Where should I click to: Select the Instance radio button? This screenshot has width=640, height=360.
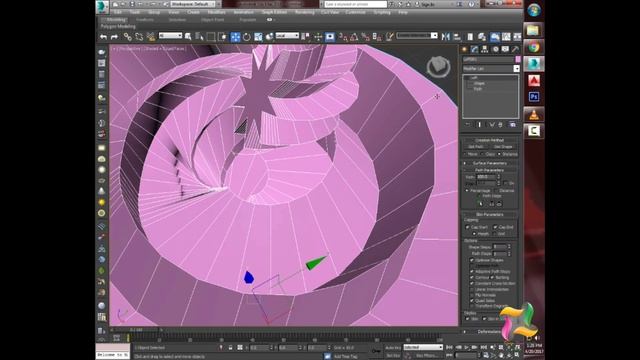tap(499, 154)
